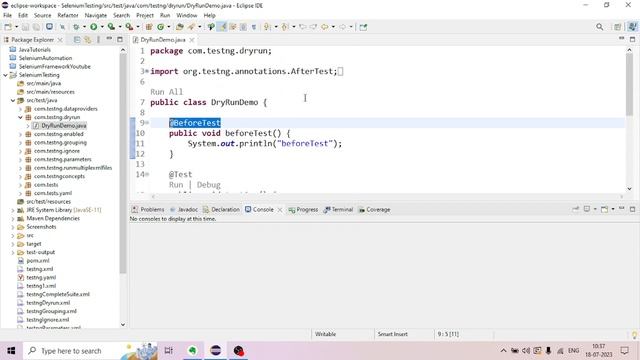Open the Run button dropdown arrow
The height and width of the screenshot is (360, 640).
102,27
